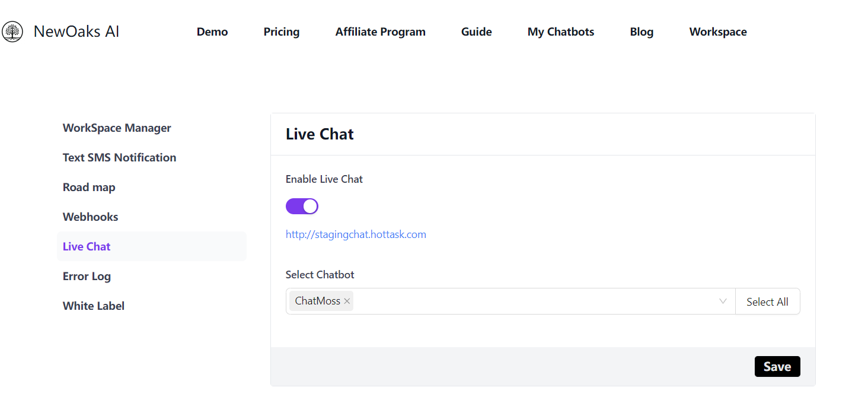
Task: Disable the Enable Live Chat toggle
Action: 302,207
